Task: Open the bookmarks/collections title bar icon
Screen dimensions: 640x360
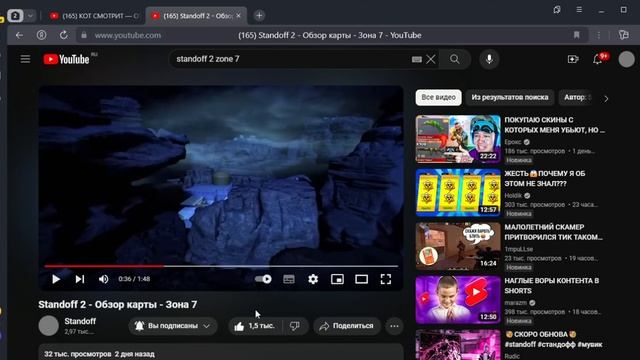Action: click(x=557, y=9)
